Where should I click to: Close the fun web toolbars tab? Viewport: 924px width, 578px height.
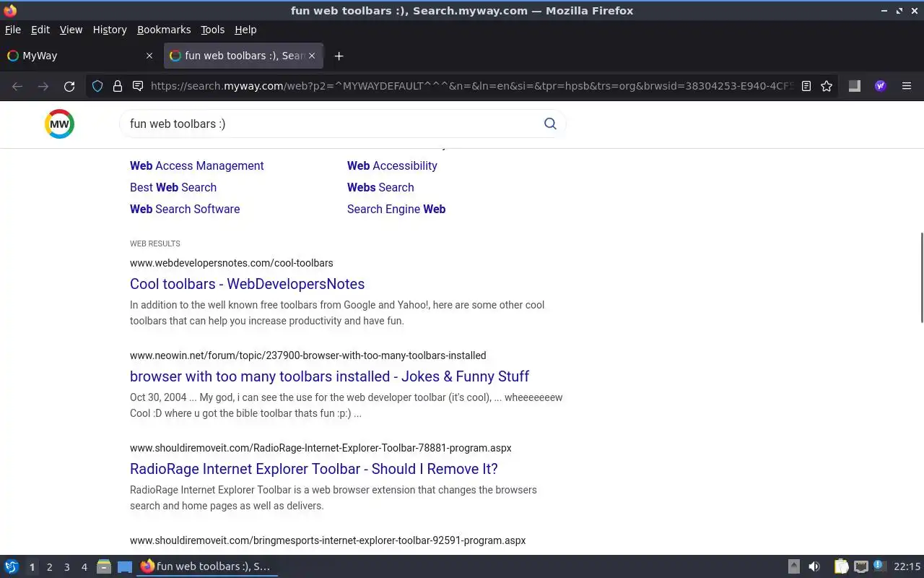pos(312,56)
